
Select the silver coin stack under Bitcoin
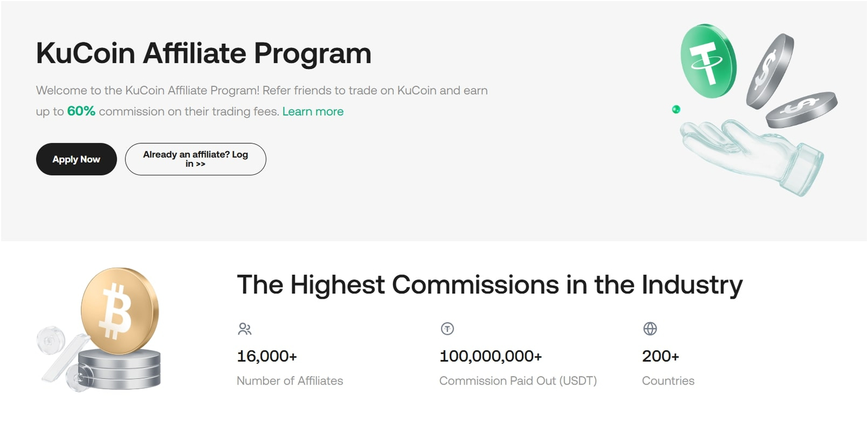click(x=120, y=370)
